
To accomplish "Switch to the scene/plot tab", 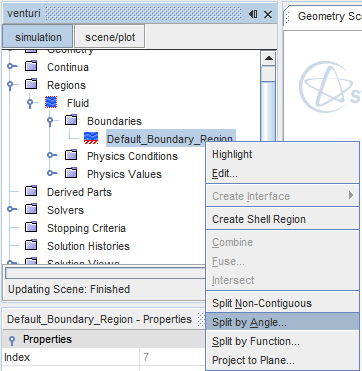I will (110, 37).
